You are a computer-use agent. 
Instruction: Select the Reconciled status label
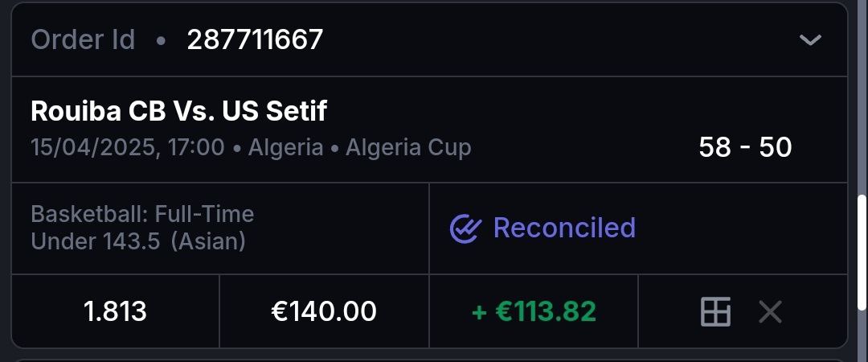point(564,228)
